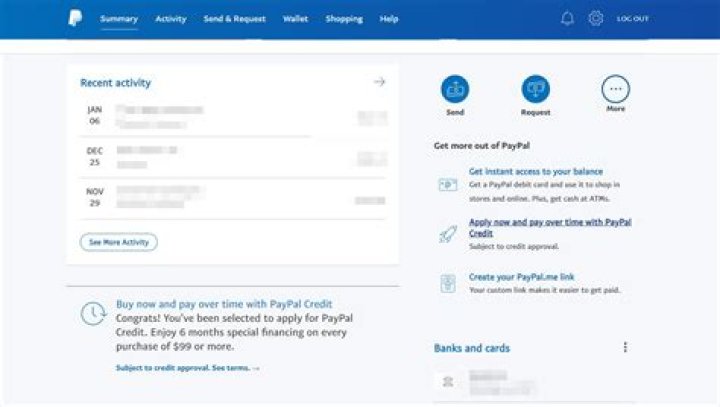Select Send & Request in navigation
The image size is (720, 407).
click(234, 19)
